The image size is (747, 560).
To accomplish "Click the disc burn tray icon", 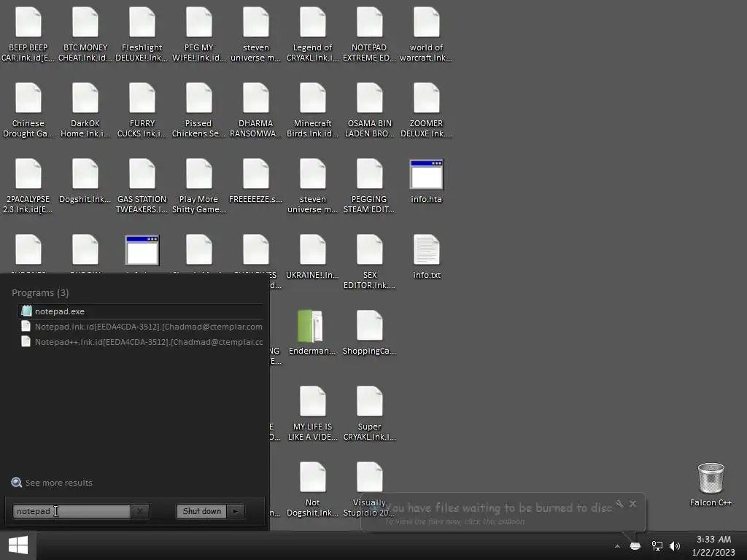I will [635, 546].
